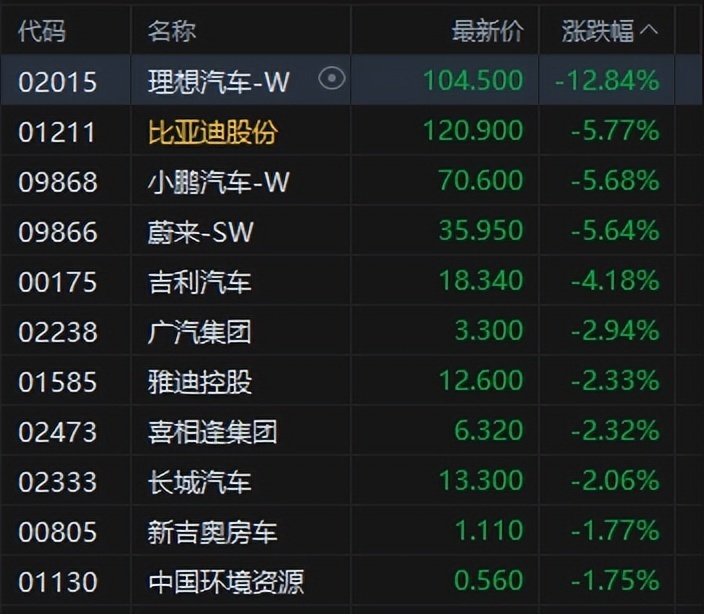
Task: Open 蔚来-SW stock
Action: pos(201,232)
